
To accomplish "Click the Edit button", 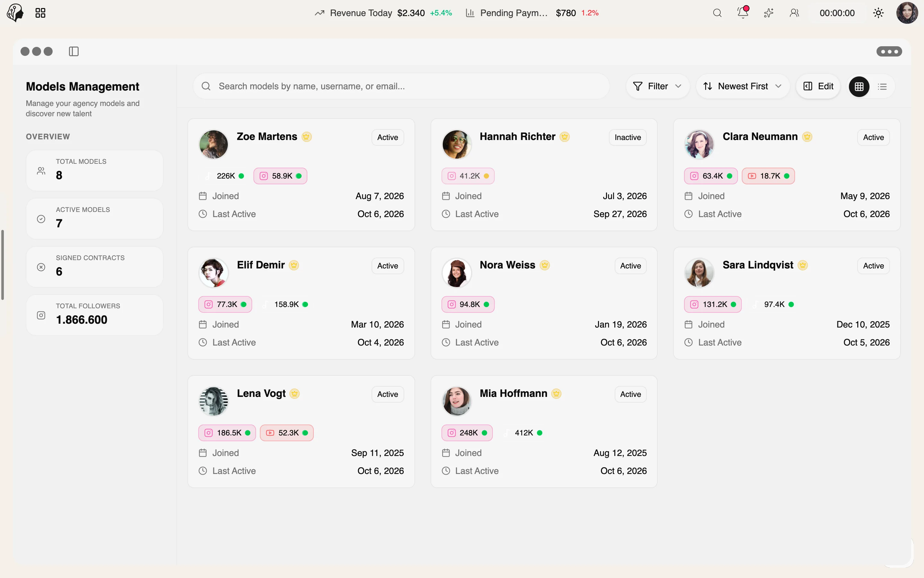I will tap(818, 86).
